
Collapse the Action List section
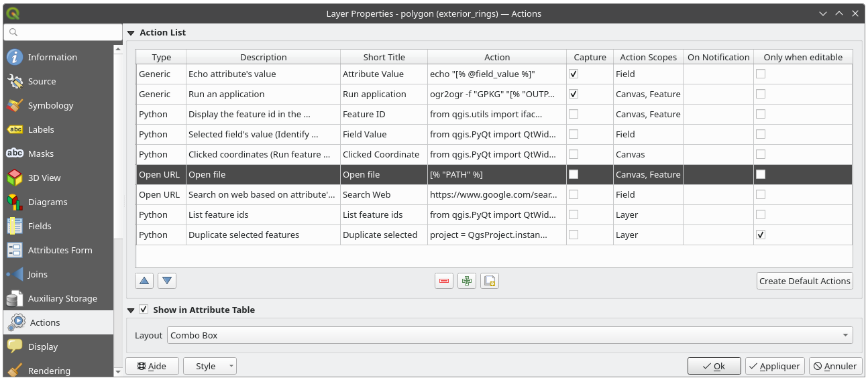[x=131, y=33]
